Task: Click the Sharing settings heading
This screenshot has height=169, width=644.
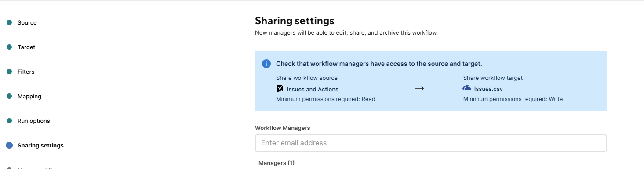Action: 295,21
